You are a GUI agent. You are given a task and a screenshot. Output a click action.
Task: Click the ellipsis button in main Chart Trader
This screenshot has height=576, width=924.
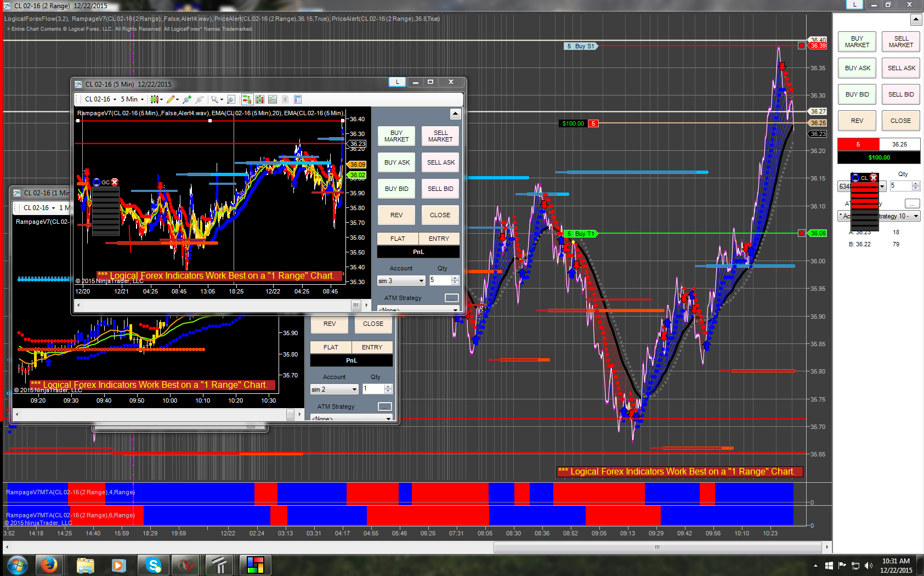912,203
